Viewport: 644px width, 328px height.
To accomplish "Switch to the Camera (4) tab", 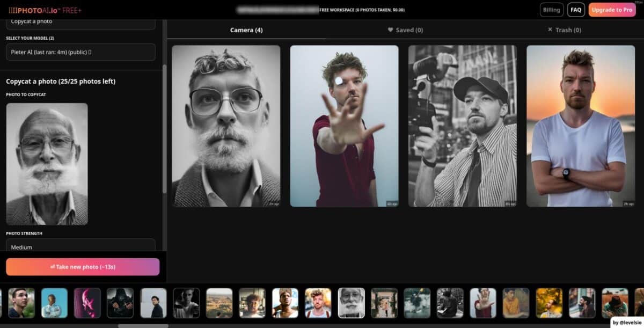I will [246, 30].
